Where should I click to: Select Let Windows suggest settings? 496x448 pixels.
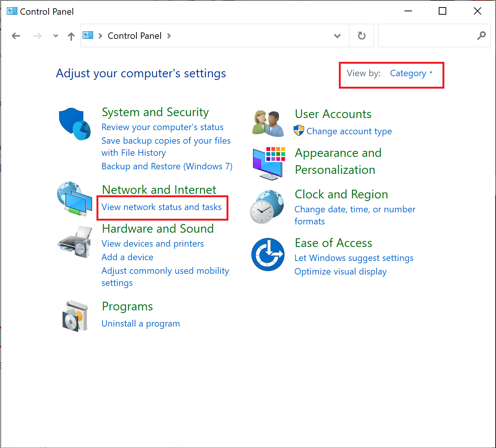[354, 258]
